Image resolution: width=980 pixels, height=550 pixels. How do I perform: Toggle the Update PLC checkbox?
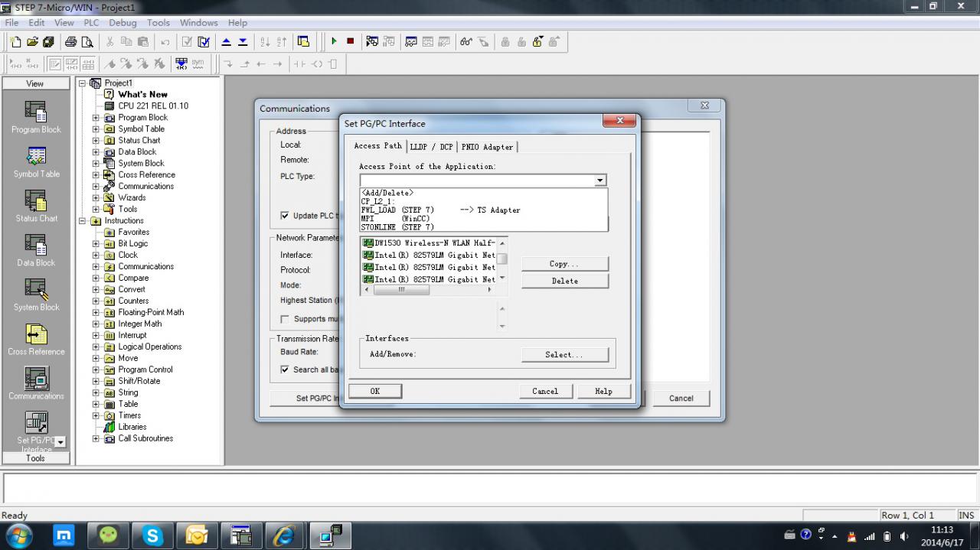point(285,216)
